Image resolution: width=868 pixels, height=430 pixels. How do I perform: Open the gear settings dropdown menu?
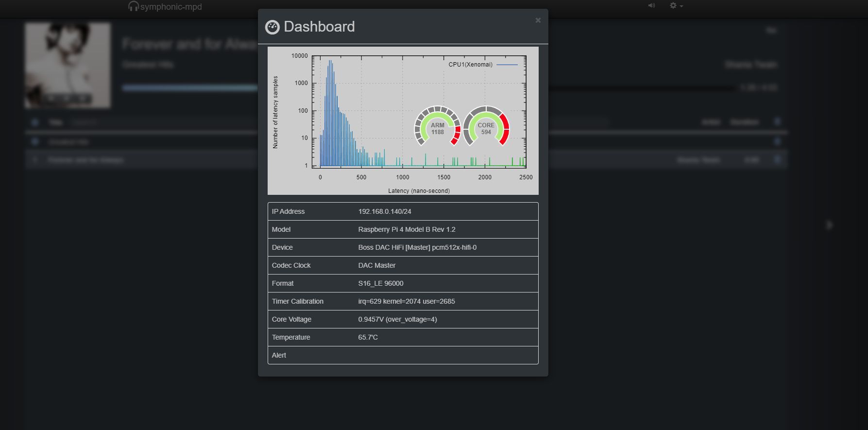click(676, 6)
